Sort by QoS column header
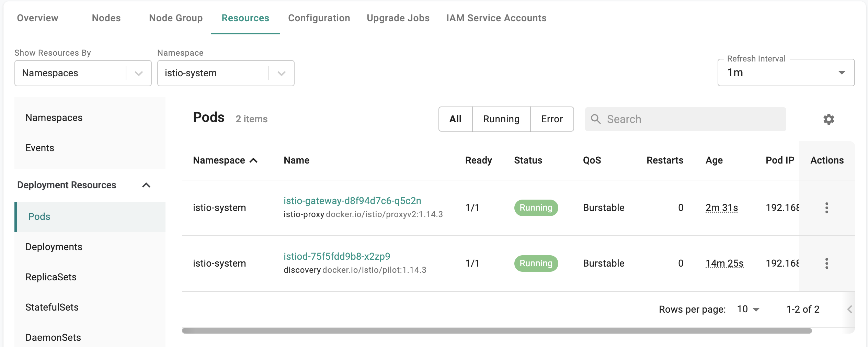Image resolution: width=868 pixels, height=347 pixels. [x=592, y=160]
